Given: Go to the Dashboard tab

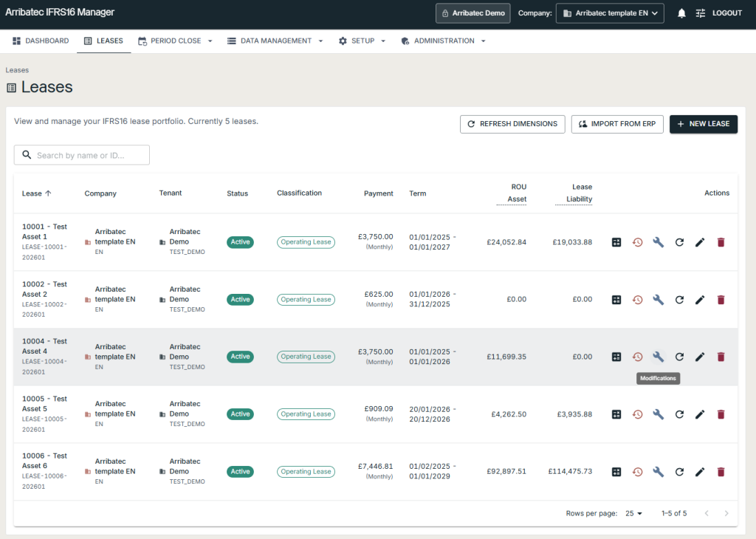Looking at the screenshot, I should [41, 41].
